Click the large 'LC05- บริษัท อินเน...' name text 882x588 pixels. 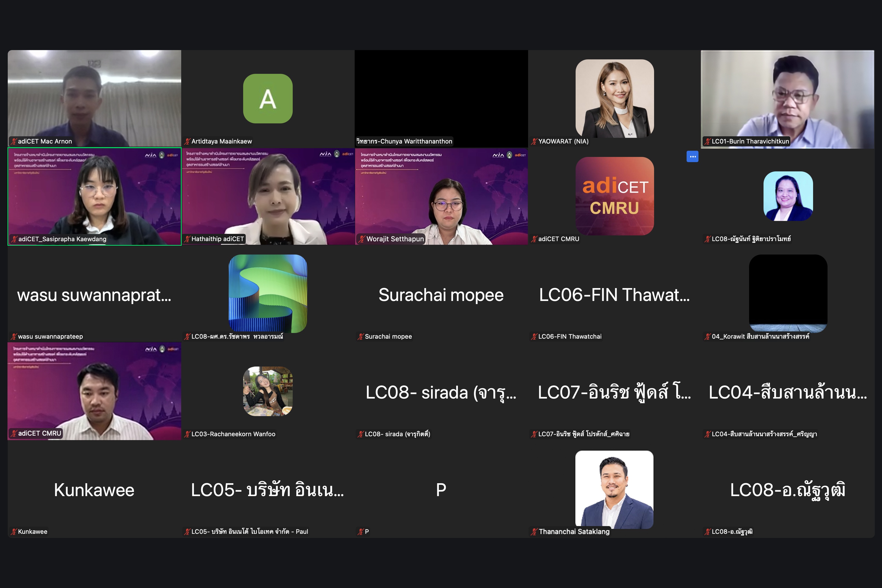point(267,490)
